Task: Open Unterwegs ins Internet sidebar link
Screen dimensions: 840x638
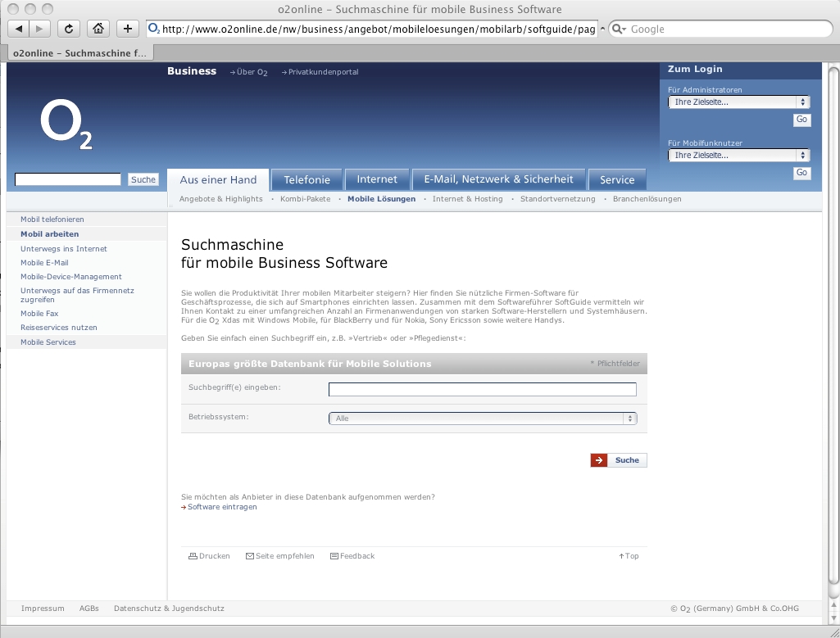Action: [x=63, y=249]
